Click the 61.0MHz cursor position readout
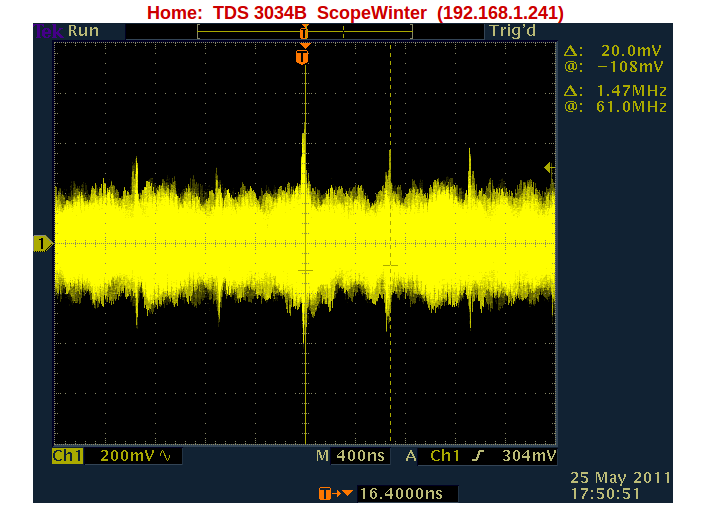 631,107
